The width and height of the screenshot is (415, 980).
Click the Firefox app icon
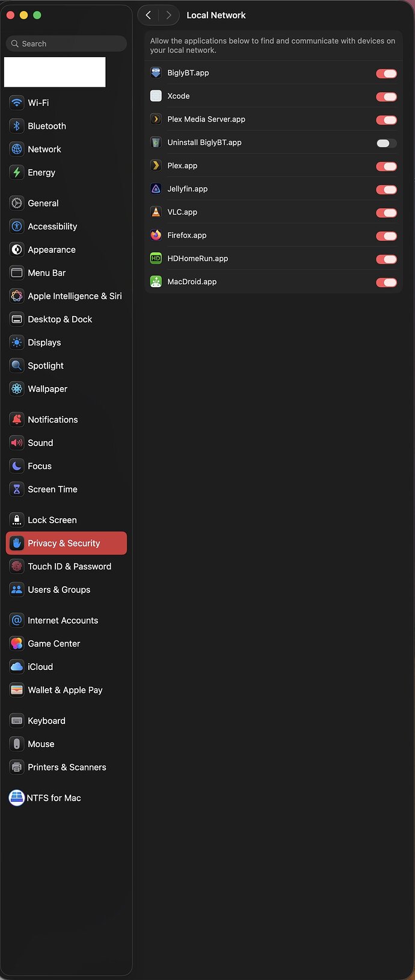coord(156,235)
